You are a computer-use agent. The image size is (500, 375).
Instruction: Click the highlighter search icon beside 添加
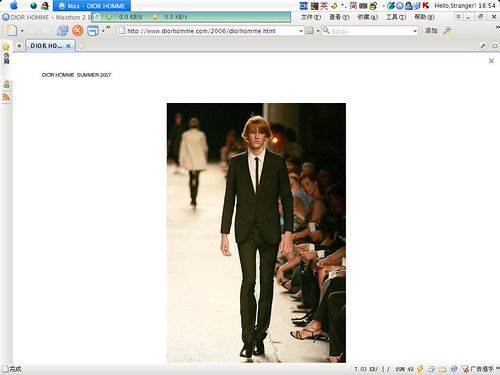click(x=447, y=31)
